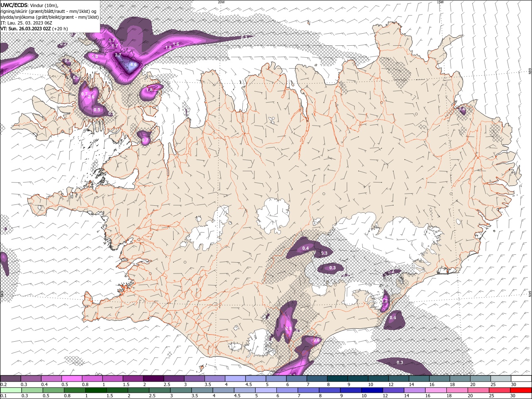532x399 pixels.
Task: Click the 15W longitude label
Action: click(x=440, y=2)
